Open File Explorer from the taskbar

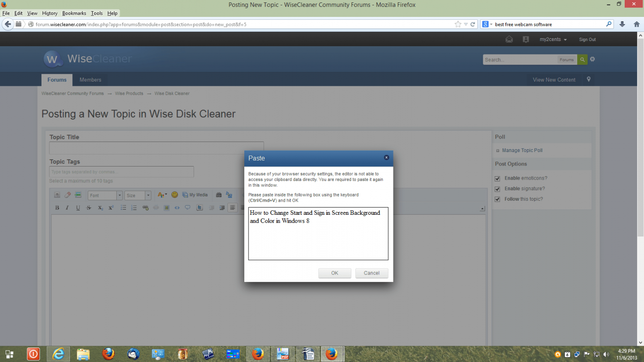click(x=83, y=354)
